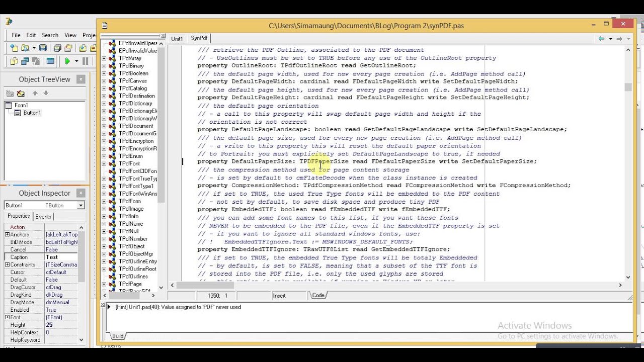Click the New Unit toolbar icon
The image size is (644, 362).
pos(14,48)
